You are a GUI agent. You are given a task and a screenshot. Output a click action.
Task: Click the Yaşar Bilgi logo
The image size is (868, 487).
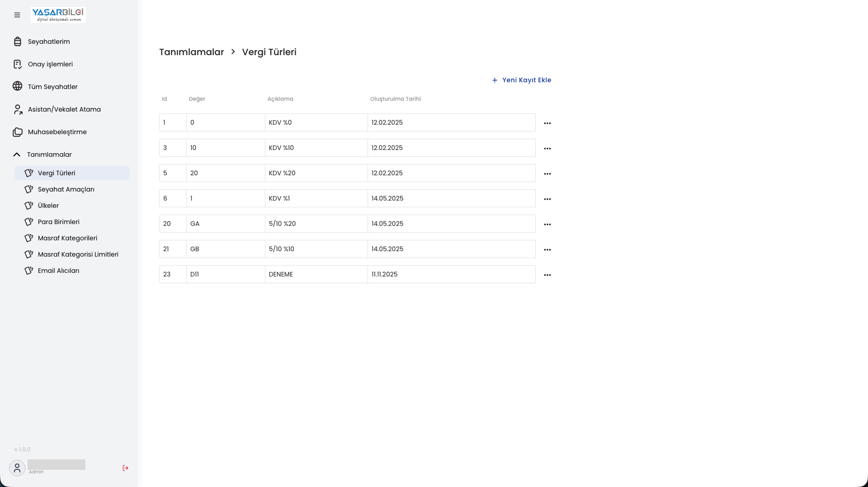click(58, 15)
